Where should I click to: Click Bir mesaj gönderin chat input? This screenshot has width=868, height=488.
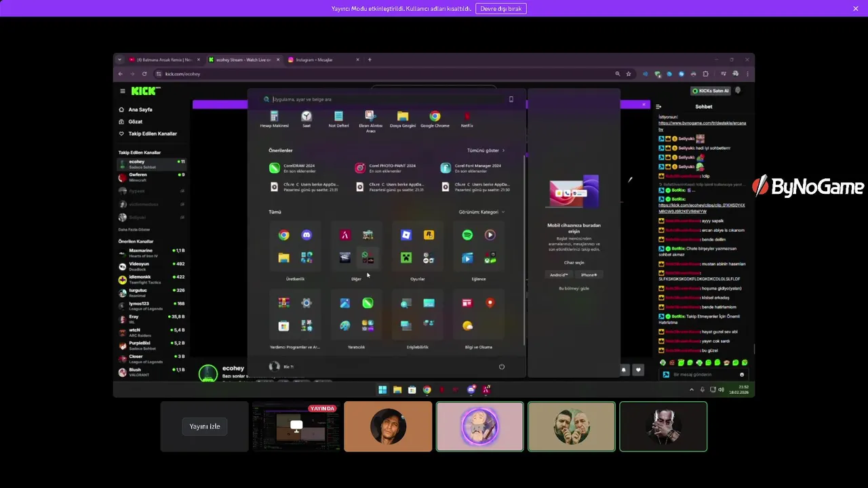tap(703, 375)
